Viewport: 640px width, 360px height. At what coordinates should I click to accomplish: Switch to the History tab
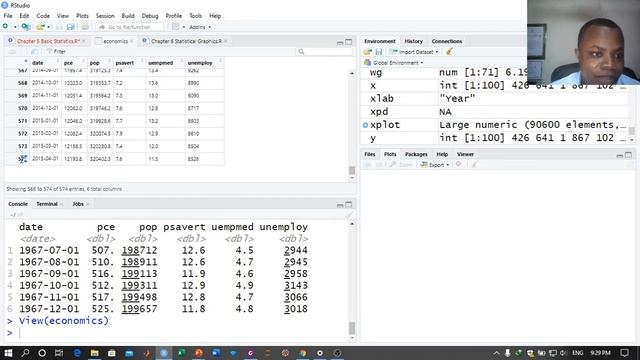(x=413, y=41)
